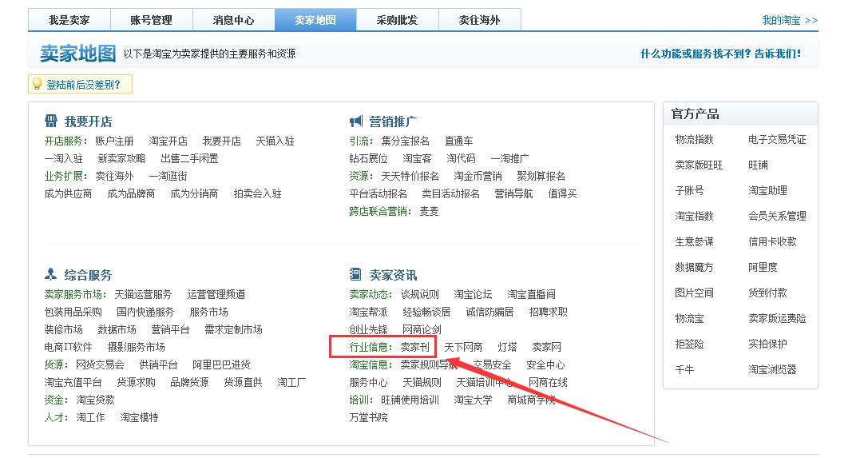Click 生意参谋 product link
The height and width of the screenshot is (458, 868).
694,241
